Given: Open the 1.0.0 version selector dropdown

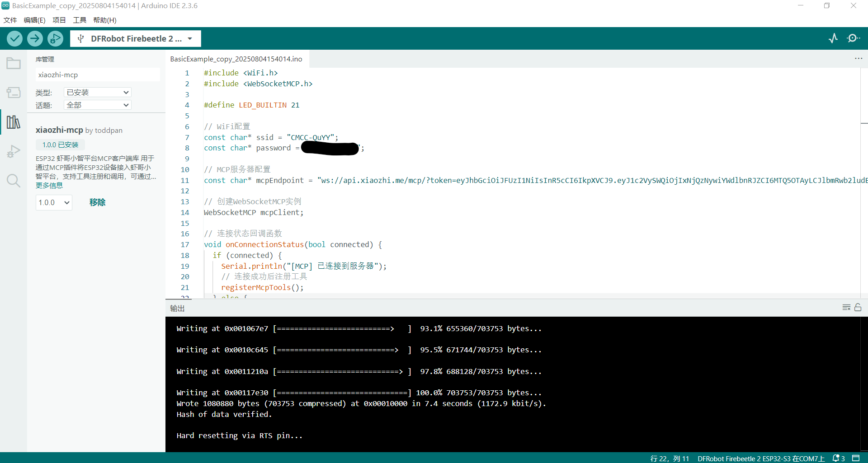Looking at the screenshot, I should click(54, 202).
